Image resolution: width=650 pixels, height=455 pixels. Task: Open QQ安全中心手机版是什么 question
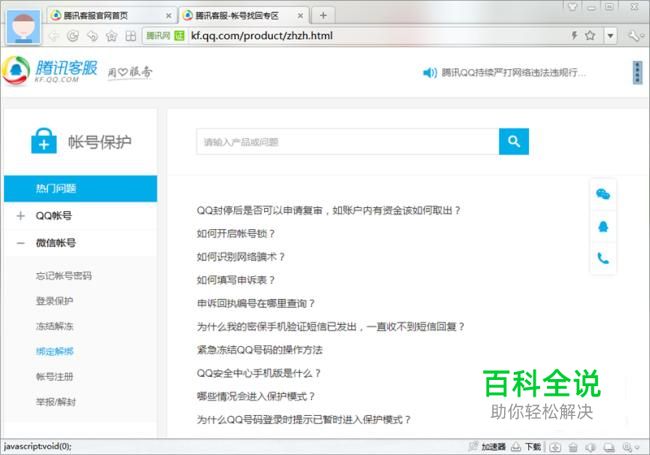pos(259,373)
